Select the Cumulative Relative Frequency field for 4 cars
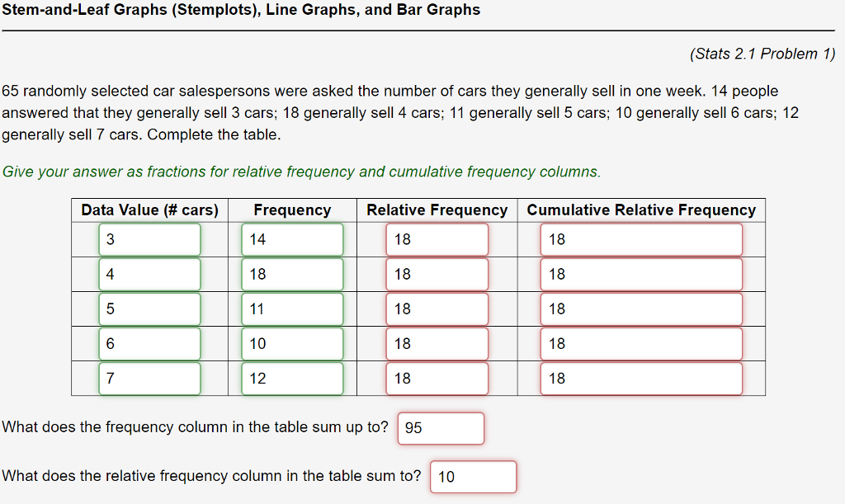The height and width of the screenshot is (504, 845). click(x=641, y=273)
